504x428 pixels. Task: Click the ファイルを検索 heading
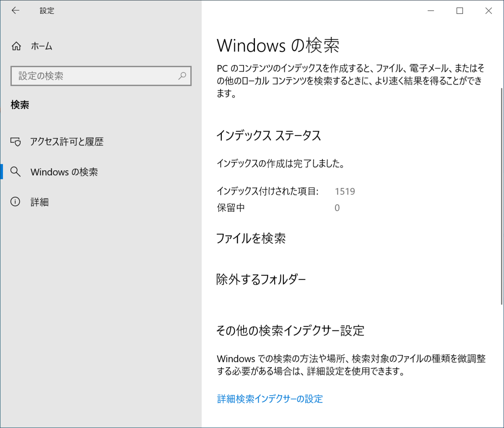251,238
